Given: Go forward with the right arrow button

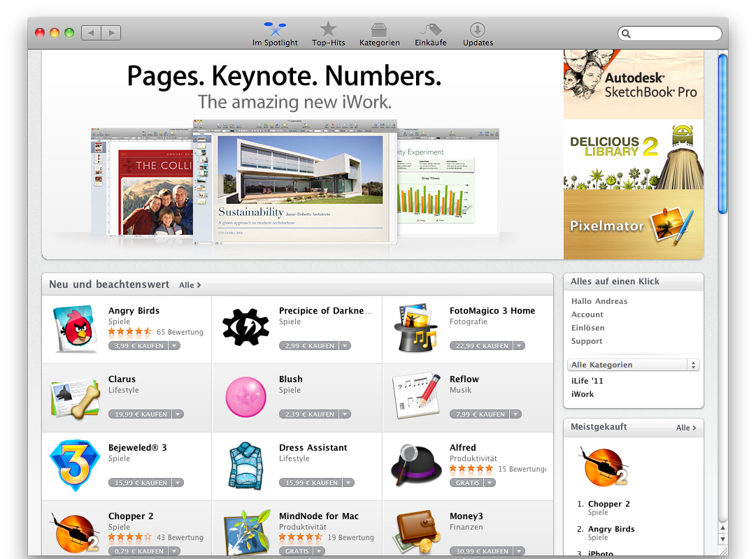Looking at the screenshot, I should (x=111, y=33).
